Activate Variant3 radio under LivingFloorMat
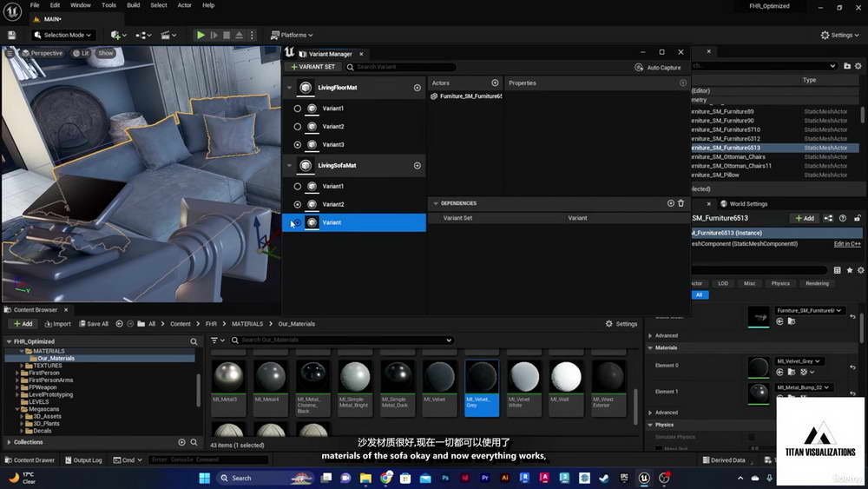The height and width of the screenshot is (489, 868). coord(297,144)
